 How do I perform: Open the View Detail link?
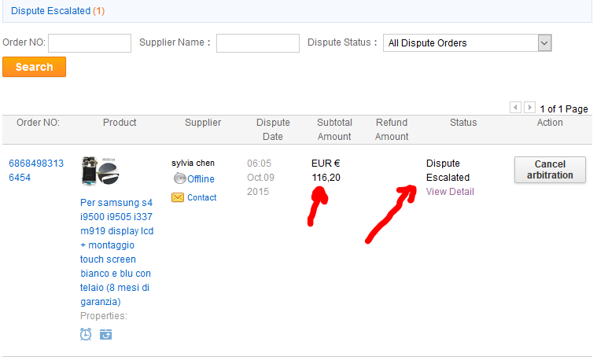450,192
